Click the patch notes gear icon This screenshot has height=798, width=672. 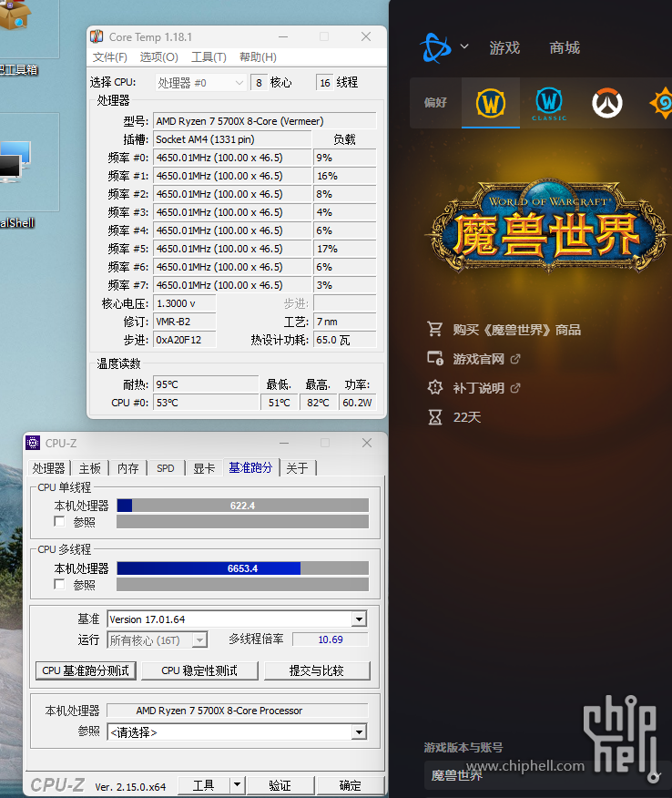point(435,387)
